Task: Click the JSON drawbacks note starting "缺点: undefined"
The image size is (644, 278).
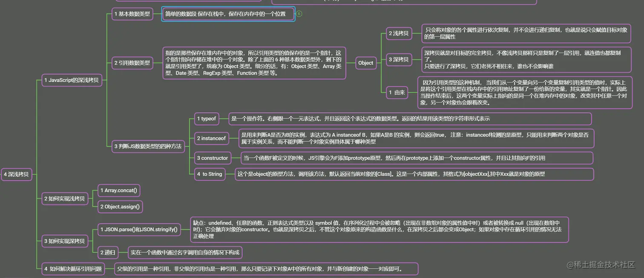Action: point(379,229)
